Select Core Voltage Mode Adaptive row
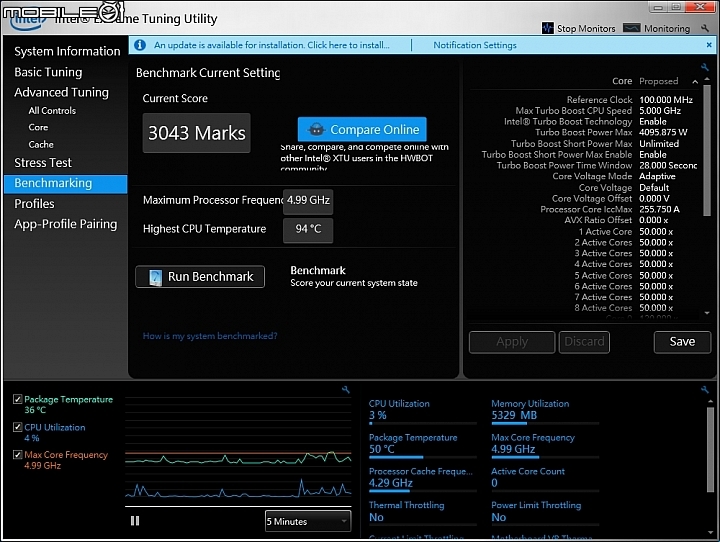Screen dimensions: 720x542 point(613,176)
